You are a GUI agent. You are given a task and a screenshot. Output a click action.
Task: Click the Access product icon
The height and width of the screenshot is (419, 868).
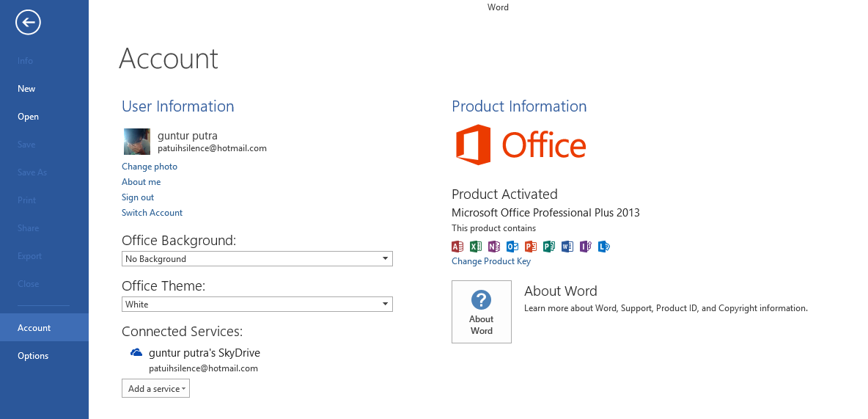tap(457, 247)
